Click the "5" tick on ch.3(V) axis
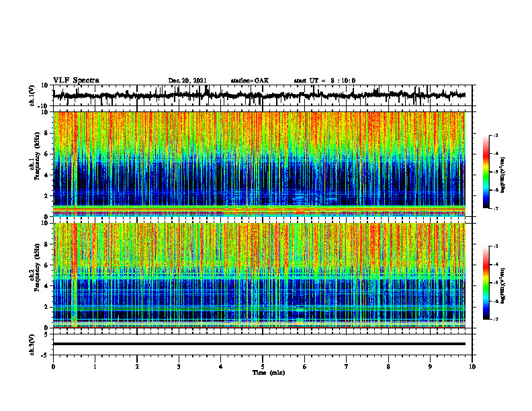Image resolution: width=532 pixels, height=411 pixels. tap(47, 334)
